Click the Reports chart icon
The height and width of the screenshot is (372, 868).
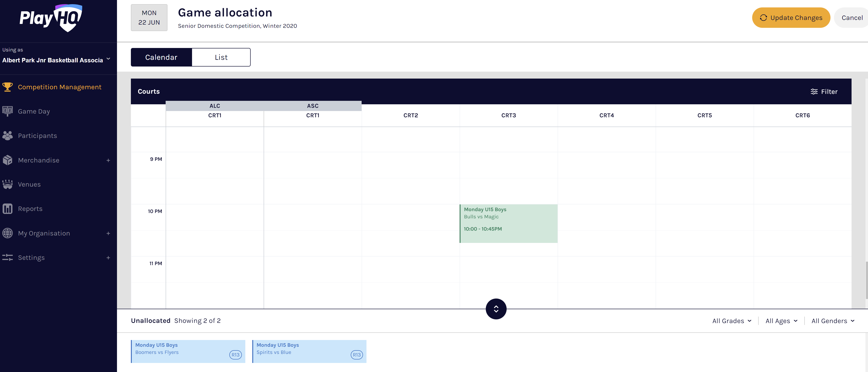click(7, 209)
